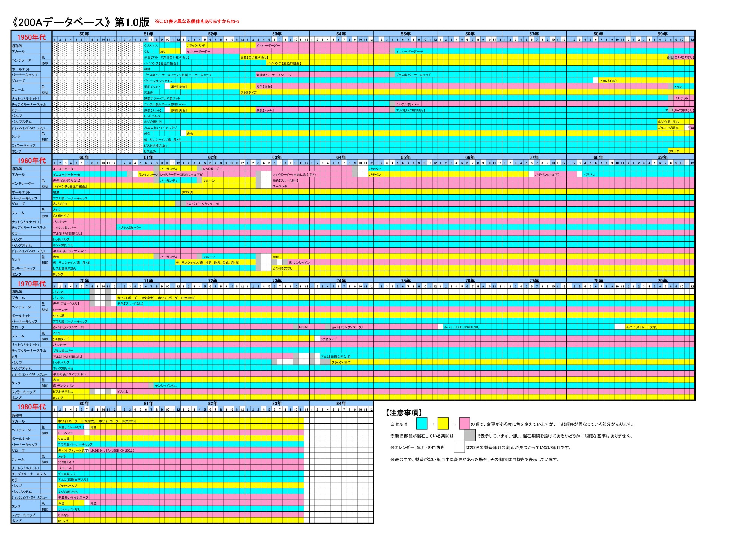
Task: Click the 84年 year column header
Action: coord(341,404)
